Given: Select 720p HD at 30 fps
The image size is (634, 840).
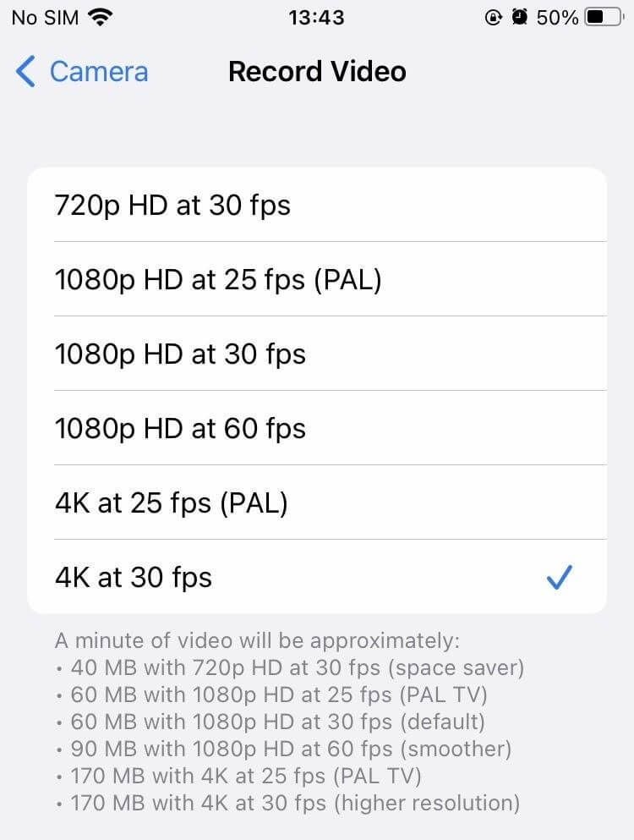Looking at the screenshot, I should point(172,205).
